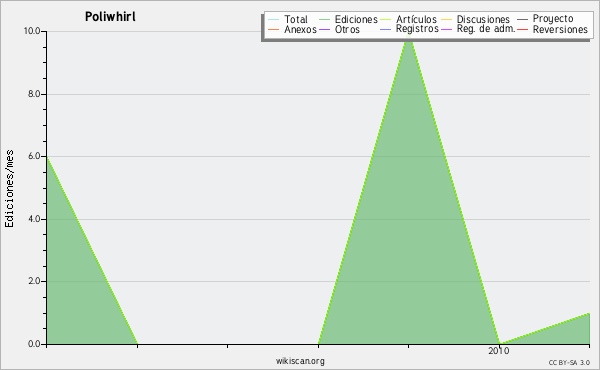600x370 pixels.
Task: Click the red Reversiones color line in legend
Action: (x=522, y=29)
